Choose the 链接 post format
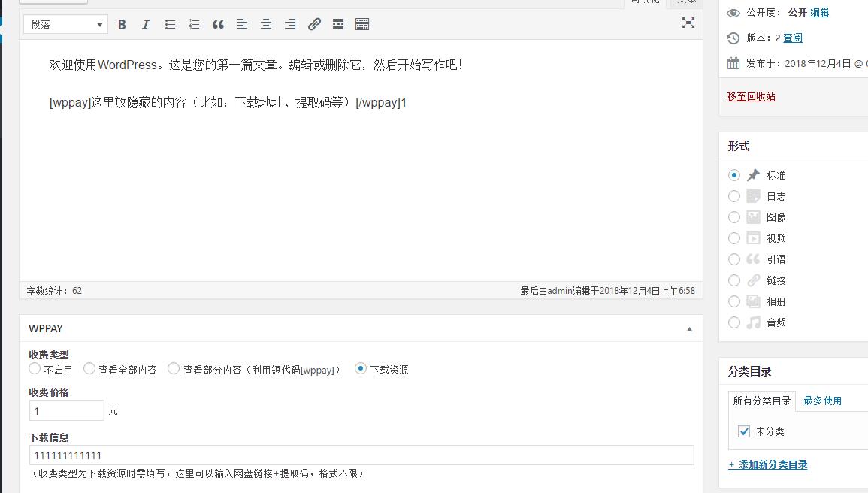868x493 pixels. pos(734,280)
